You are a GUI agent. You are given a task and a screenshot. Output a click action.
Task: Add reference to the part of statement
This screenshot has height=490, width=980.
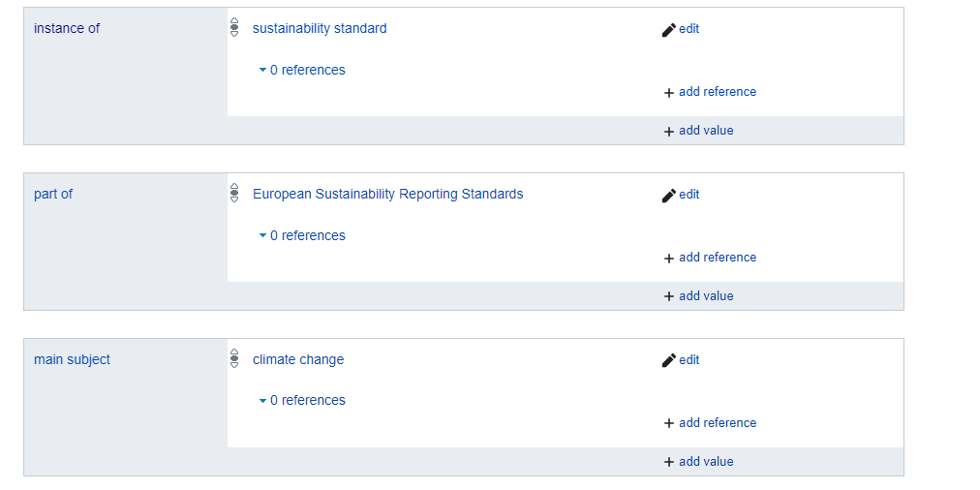click(x=710, y=258)
